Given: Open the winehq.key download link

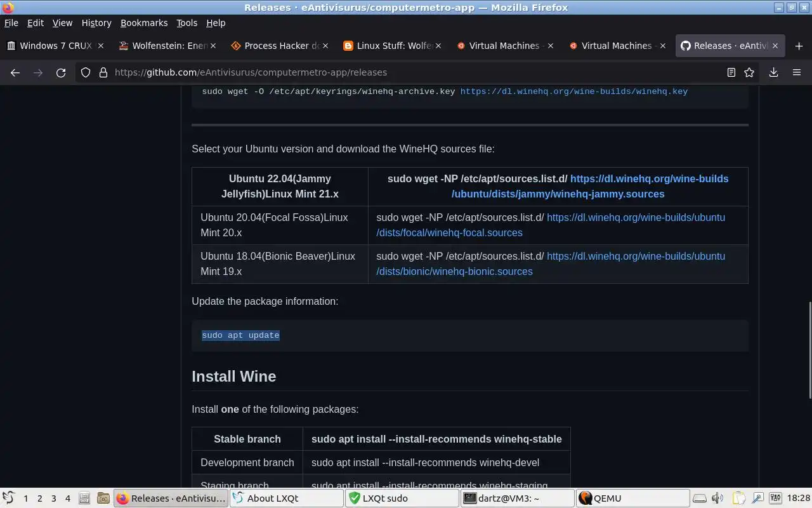Looking at the screenshot, I should click(573, 91).
